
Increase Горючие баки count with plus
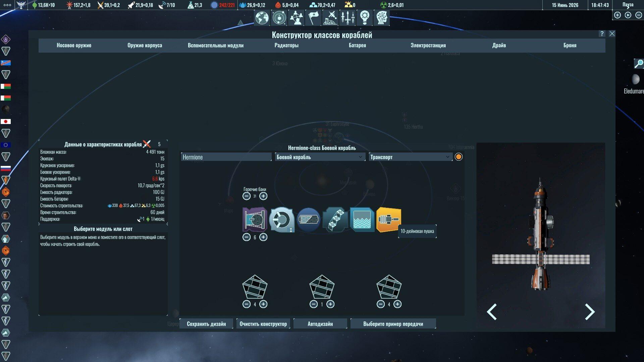(x=263, y=196)
